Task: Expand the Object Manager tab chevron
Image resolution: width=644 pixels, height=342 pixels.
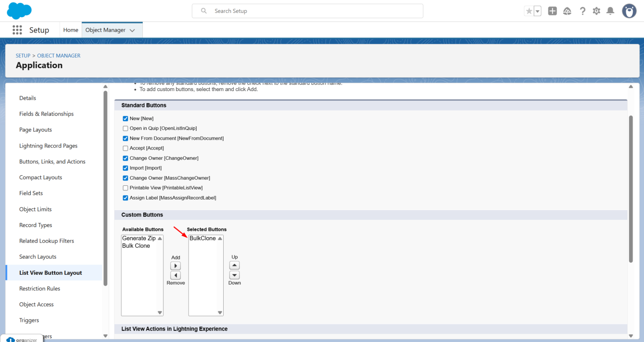Action: pyautogui.click(x=132, y=30)
